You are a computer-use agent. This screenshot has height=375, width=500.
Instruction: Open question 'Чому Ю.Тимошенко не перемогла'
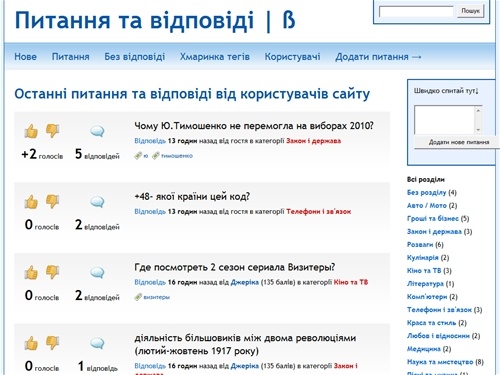254,126
